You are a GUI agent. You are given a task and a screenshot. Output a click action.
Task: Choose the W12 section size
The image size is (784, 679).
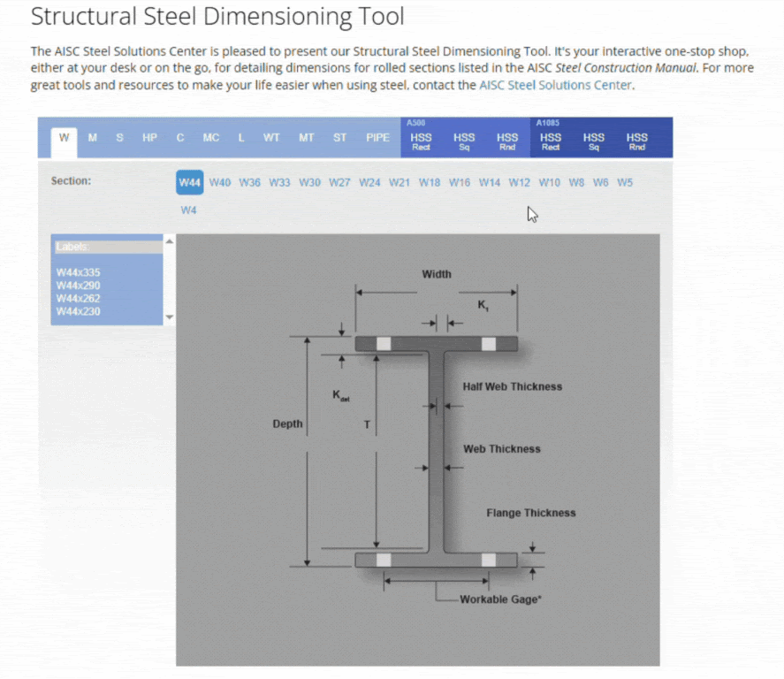[519, 182]
